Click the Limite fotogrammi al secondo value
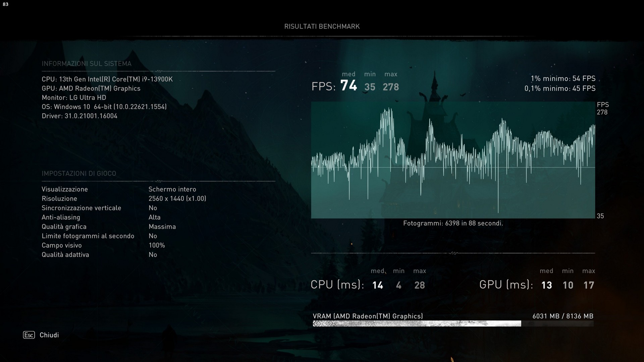This screenshot has width=644, height=362. (153, 236)
